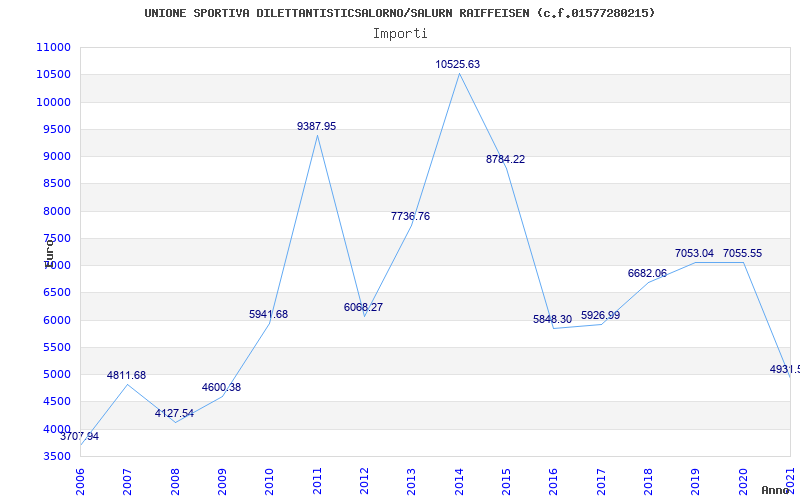Click y-axis value 6000
Image resolution: width=800 pixels, height=500 pixels.
[56, 320]
